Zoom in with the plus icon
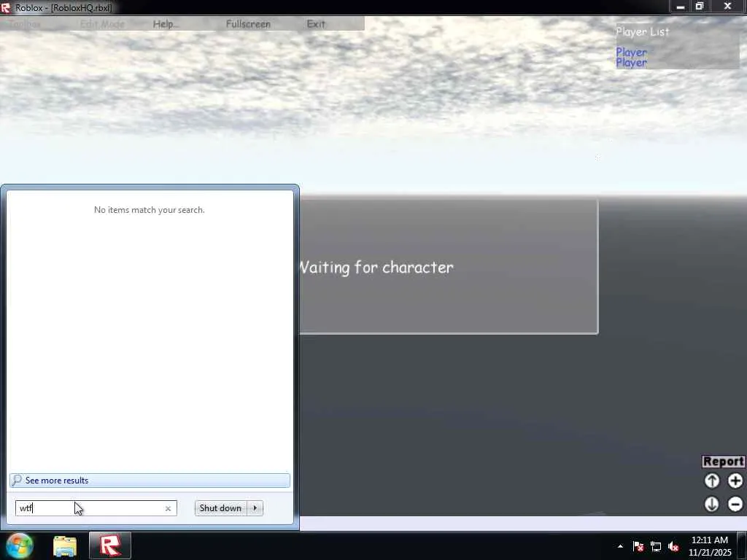Image resolution: width=747 pixels, height=560 pixels. (735, 481)
